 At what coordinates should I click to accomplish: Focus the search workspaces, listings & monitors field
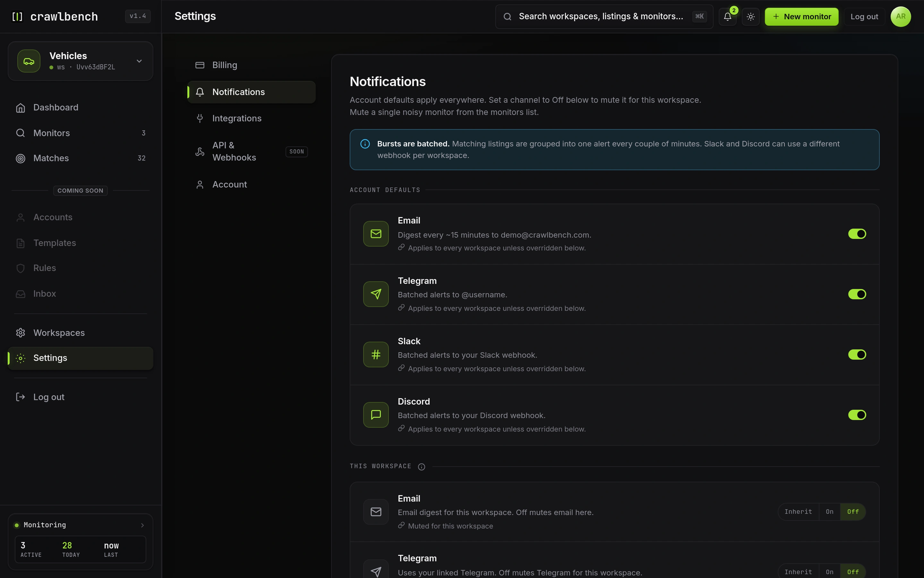tap(604, 16)
